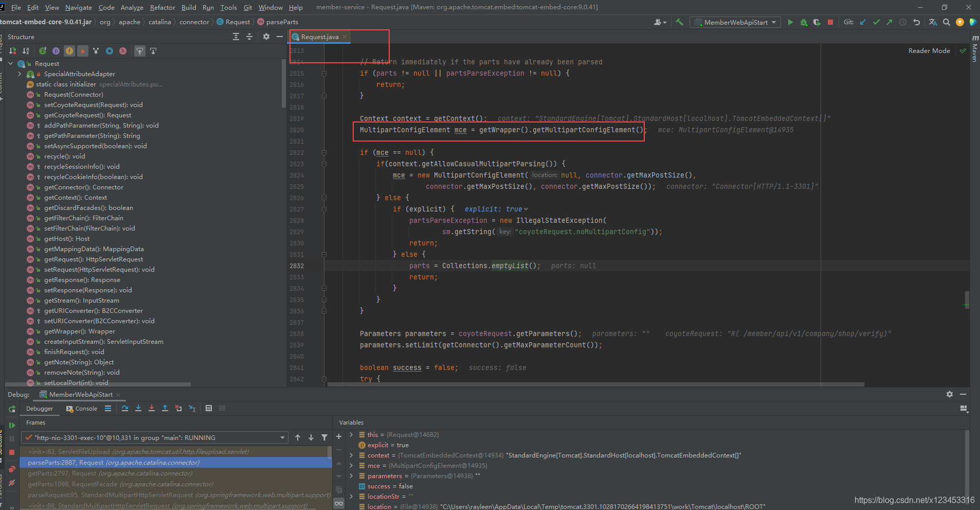
Task: Select getParts:2797 stack frame
Action: click(176, 473)
